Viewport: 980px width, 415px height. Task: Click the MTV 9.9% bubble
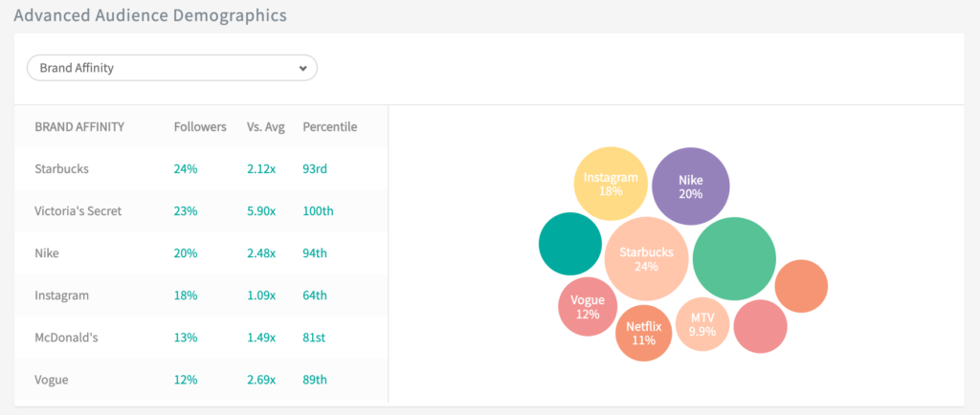pyautogui.click(x=702, y=324)
